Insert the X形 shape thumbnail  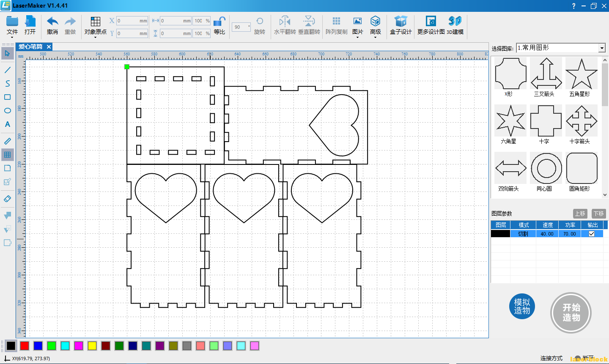click(x=510, y=73)
